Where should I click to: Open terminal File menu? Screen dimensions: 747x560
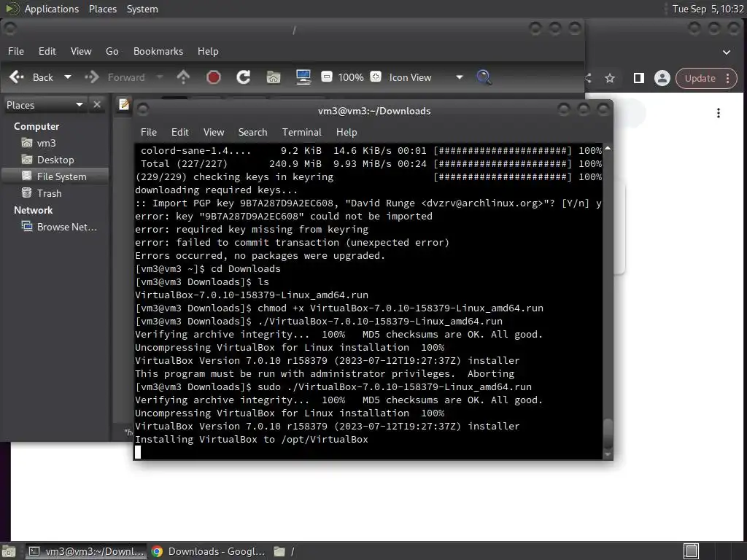[x=149, y=132]
